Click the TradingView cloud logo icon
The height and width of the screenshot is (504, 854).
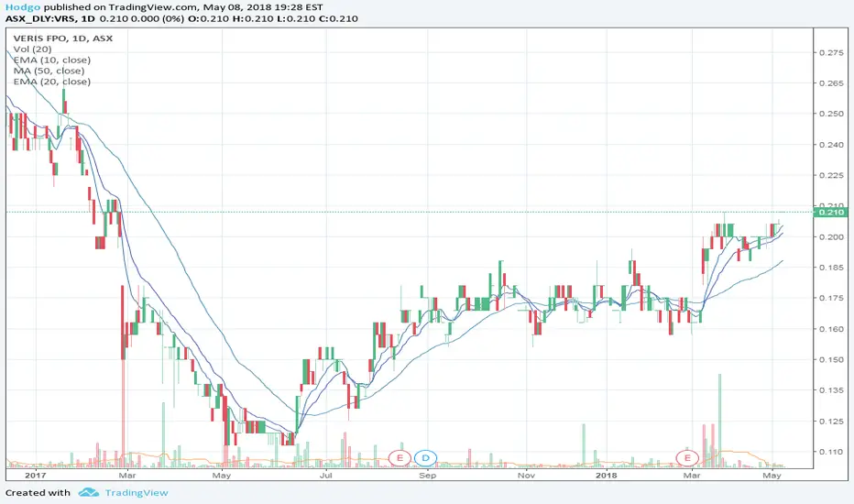pos(89,493)
